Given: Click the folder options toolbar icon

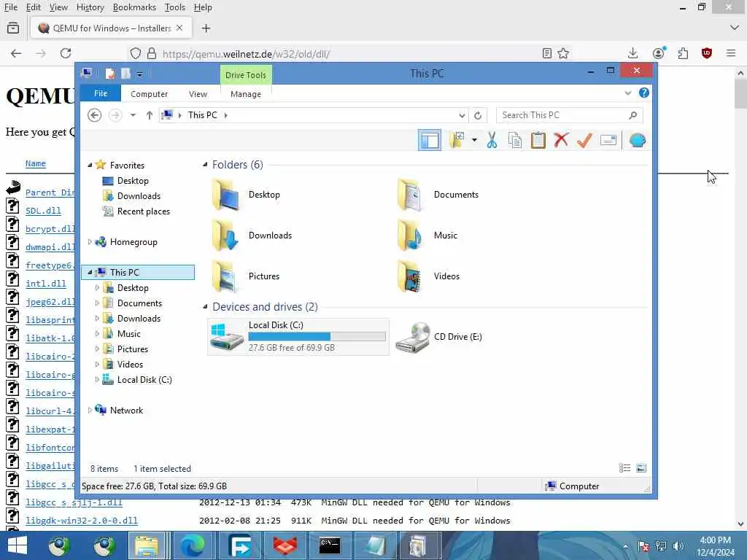Looking at the screenshot, I should click(x=457, y=141).
